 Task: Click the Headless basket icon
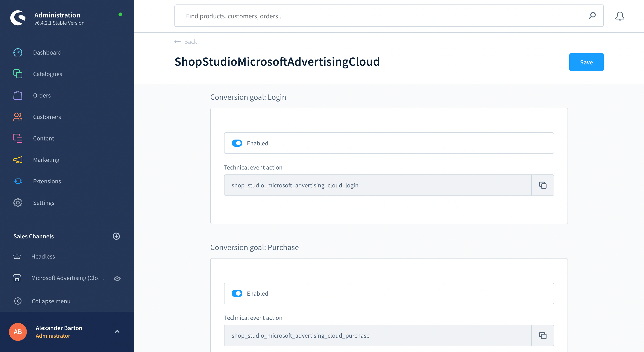coord(17,257)
